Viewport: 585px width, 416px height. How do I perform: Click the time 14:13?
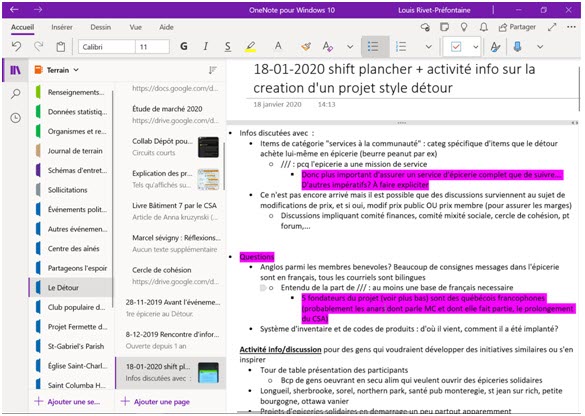pos(326,104)
